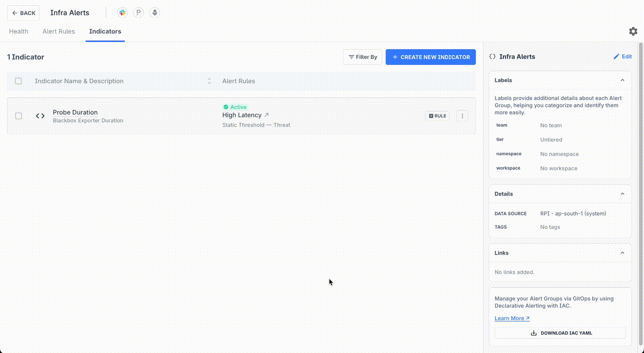Open High Latency rule via arrow icon
The width and height of the screenshot is (644, 353).
pos(267,115)
